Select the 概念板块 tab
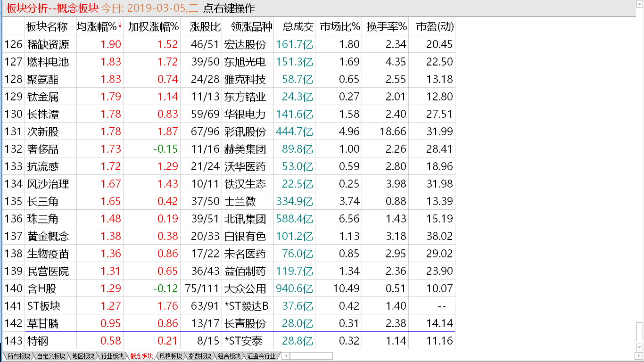644x362 pixels. click(141, 356)
